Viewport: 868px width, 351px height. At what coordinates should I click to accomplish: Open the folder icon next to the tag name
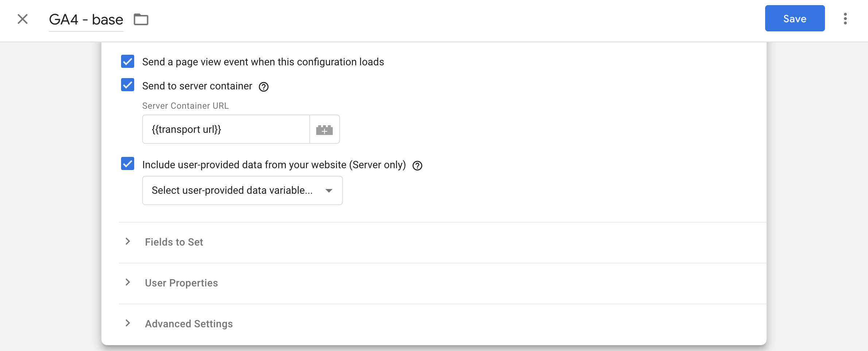(142, 19)
